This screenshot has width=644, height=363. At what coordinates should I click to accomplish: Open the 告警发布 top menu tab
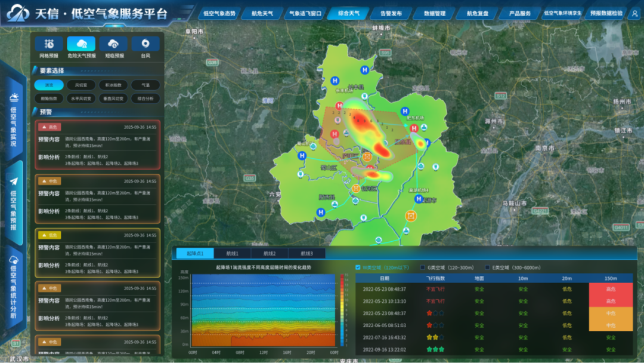[391, 13]
